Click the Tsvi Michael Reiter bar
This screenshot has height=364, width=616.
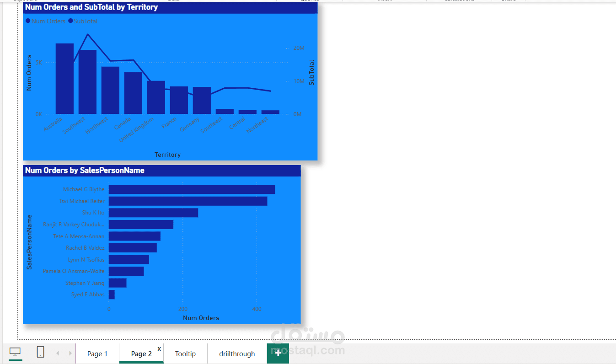pos(188,201)
